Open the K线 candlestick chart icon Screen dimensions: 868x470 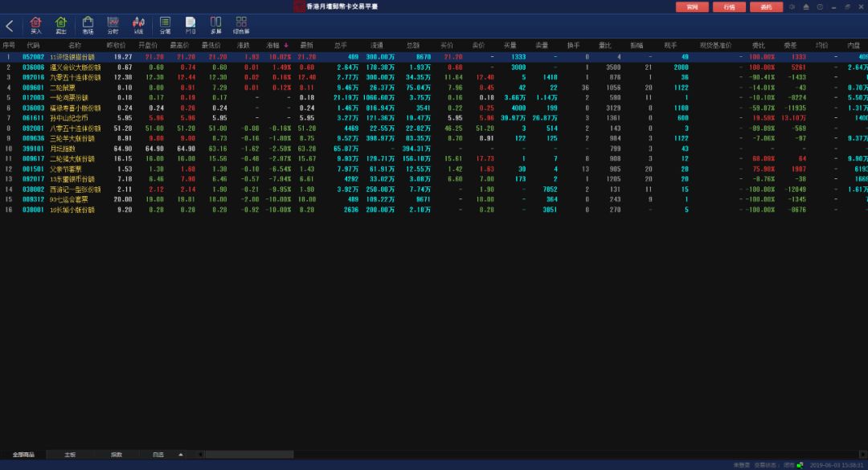[138, 26]
